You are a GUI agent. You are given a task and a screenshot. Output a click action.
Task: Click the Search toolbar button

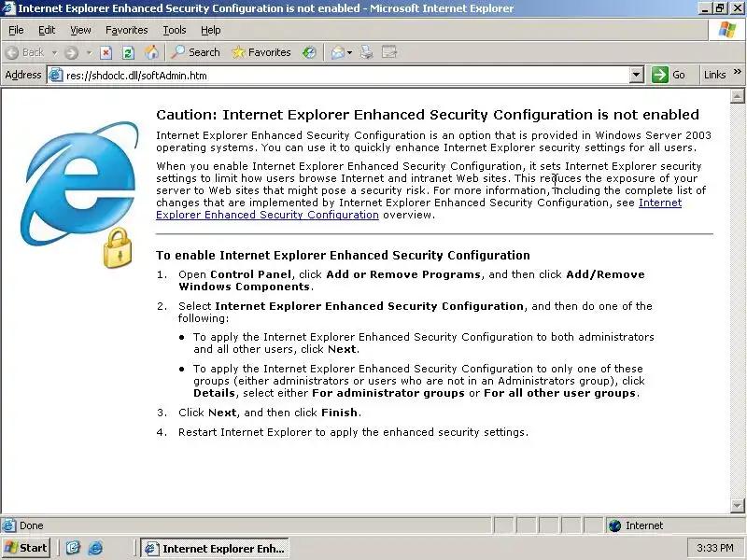tap(196, 52)
